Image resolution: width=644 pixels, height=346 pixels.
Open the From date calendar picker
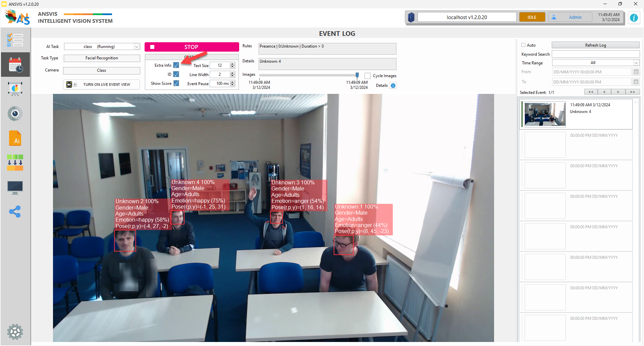[636, 72]
